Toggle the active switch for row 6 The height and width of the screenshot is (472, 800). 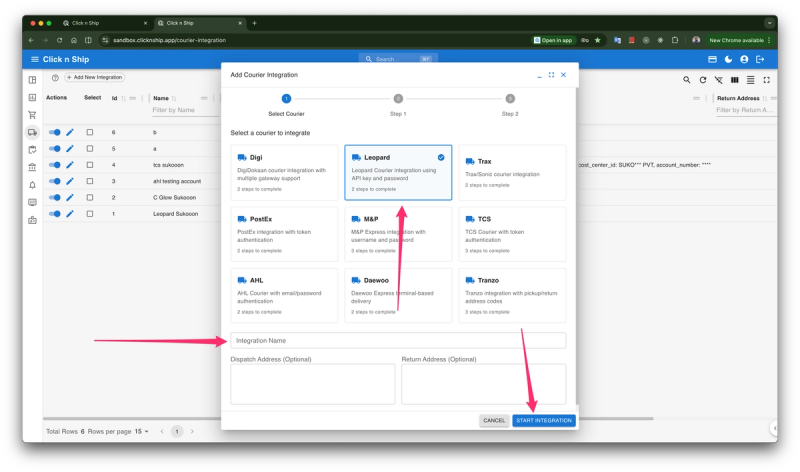pyautogui.click(x=55, y=132)
